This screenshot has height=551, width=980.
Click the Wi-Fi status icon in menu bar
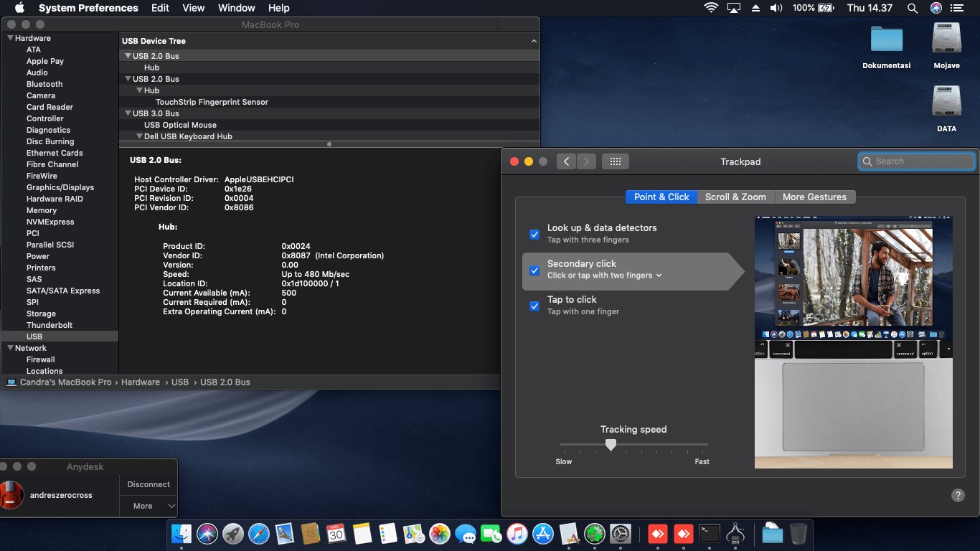click(x=711, y=8)
